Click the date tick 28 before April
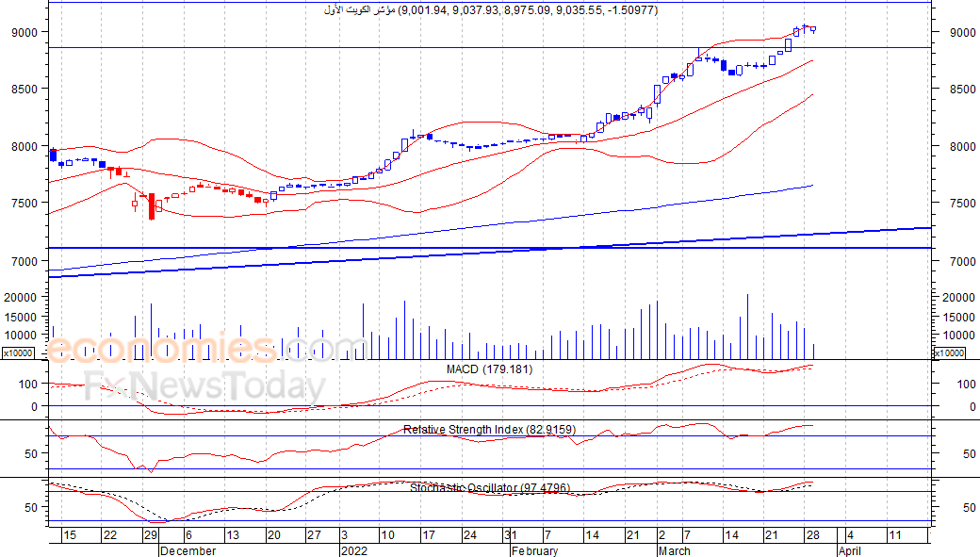980x557 pixels. [812, 535]
